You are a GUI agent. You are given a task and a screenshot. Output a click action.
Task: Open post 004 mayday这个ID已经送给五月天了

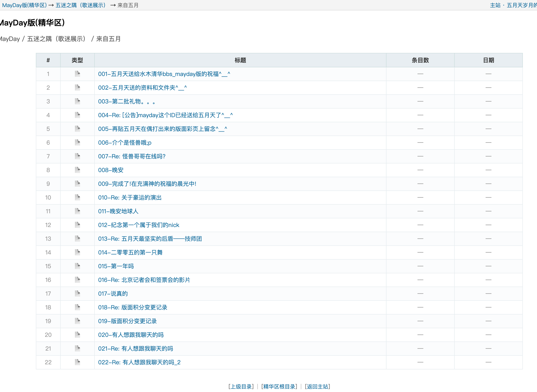point(166,115)
